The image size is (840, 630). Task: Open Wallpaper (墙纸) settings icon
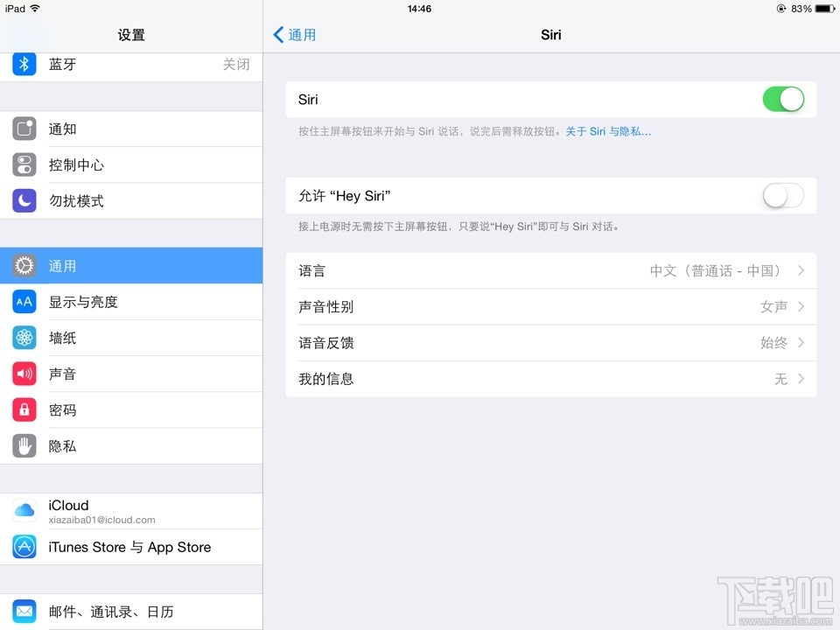(23, 338)
